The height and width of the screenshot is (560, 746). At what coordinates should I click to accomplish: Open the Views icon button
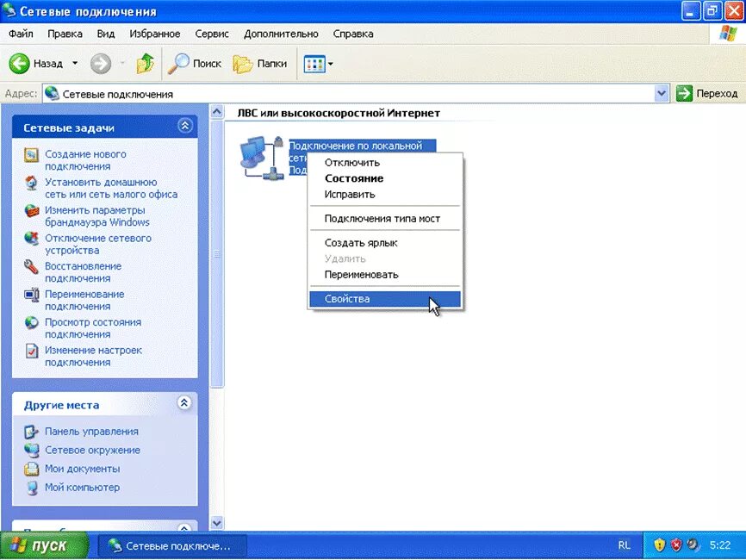314,64
